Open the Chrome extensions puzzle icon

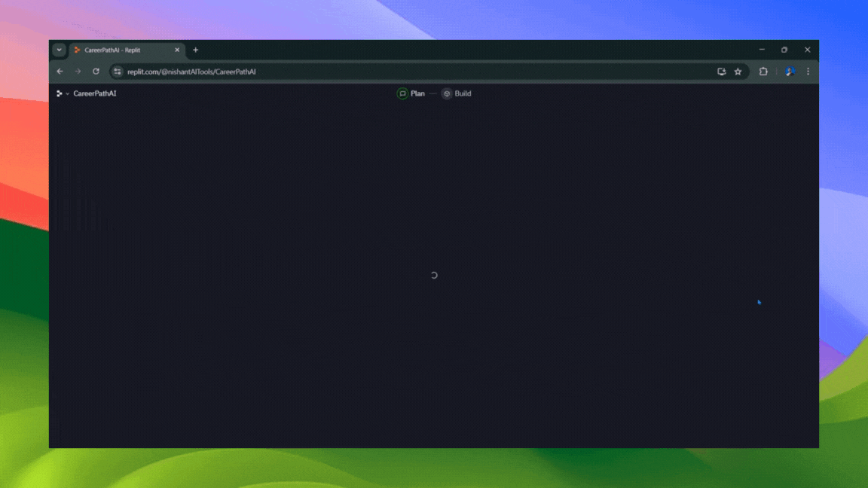(x=763, y=72)
